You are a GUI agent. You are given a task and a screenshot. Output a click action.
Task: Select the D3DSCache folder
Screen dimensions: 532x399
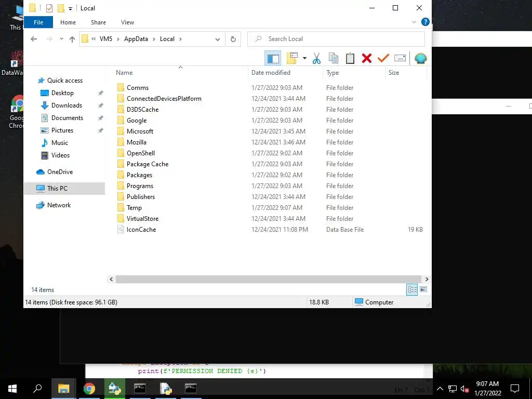(x=142, y=110)
